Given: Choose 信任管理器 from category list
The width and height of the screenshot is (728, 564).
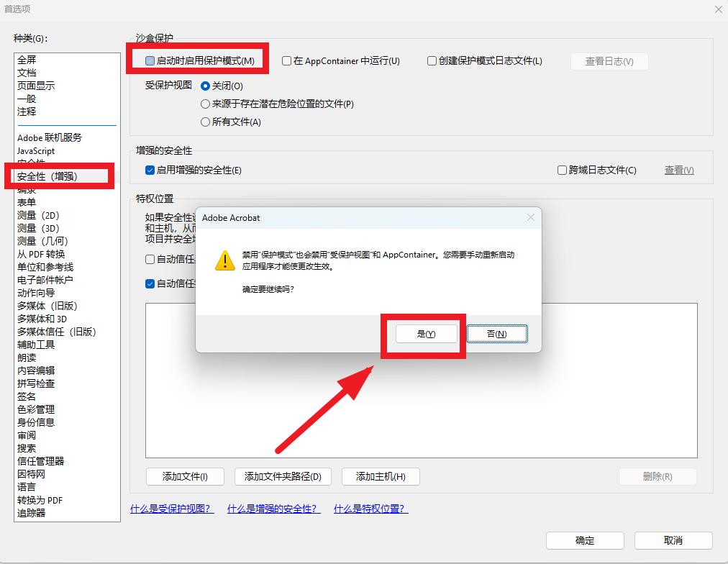Looking at the screenshot, I should 40,461.
